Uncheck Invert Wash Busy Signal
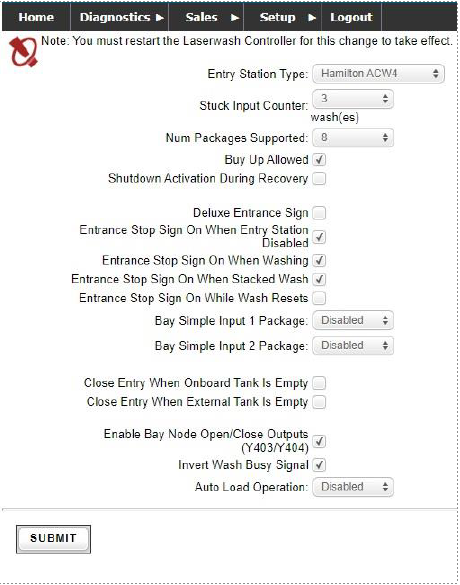 [x=319, y=465]
